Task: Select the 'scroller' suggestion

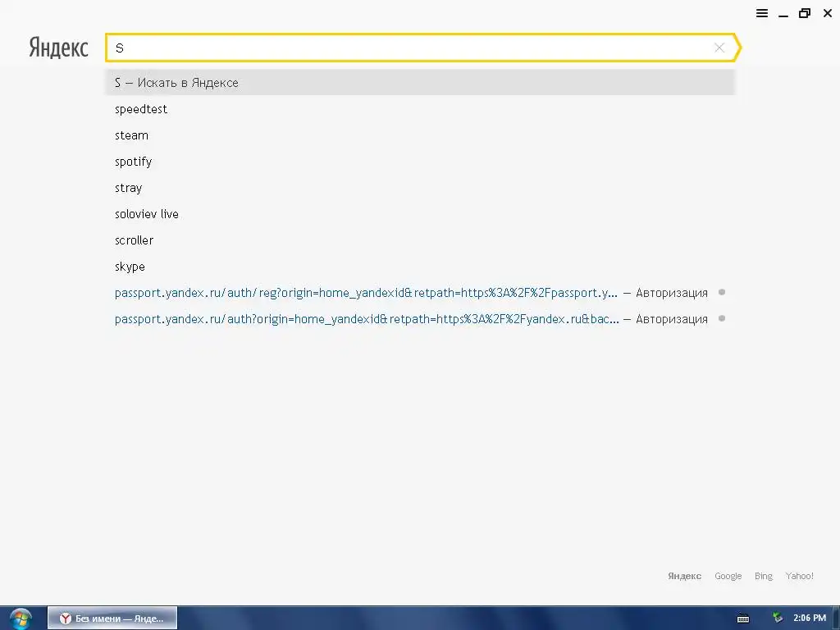Action: [x=134, y=240]
